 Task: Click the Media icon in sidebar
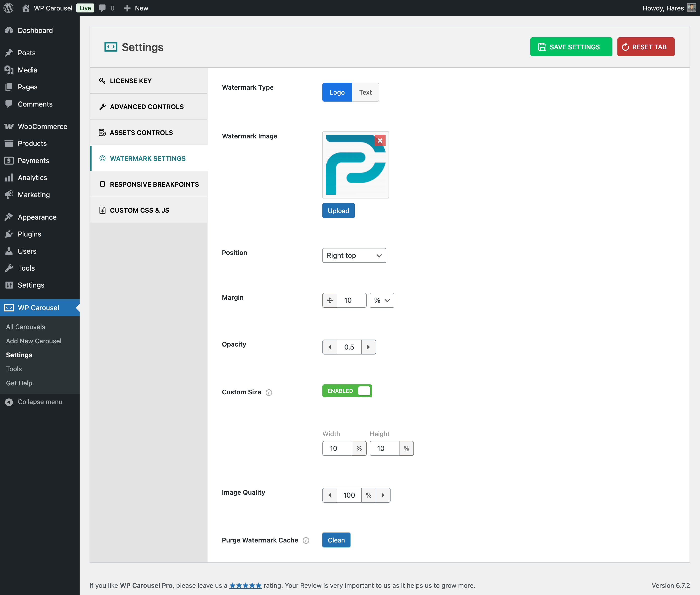tap(9, 70)
